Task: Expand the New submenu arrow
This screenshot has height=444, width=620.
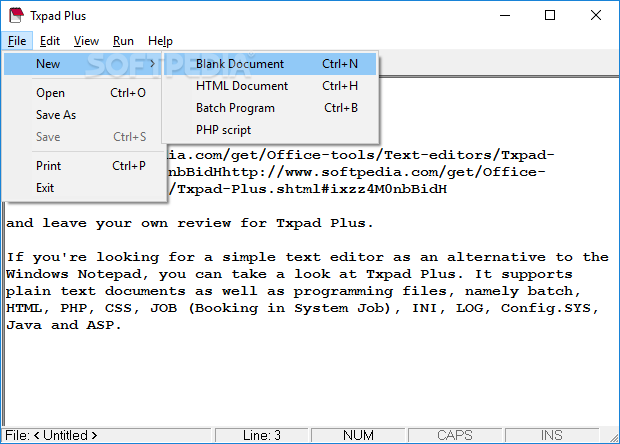Action: tap(152, 64)
